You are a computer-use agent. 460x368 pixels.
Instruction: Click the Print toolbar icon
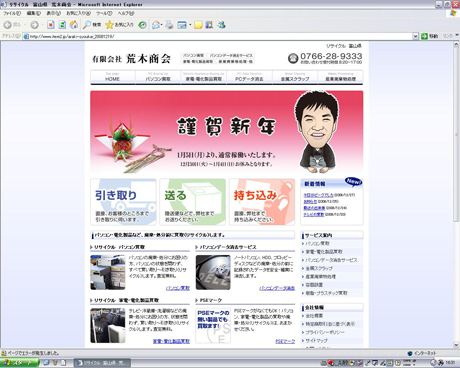pyautogui.click(x=169, y=25)
